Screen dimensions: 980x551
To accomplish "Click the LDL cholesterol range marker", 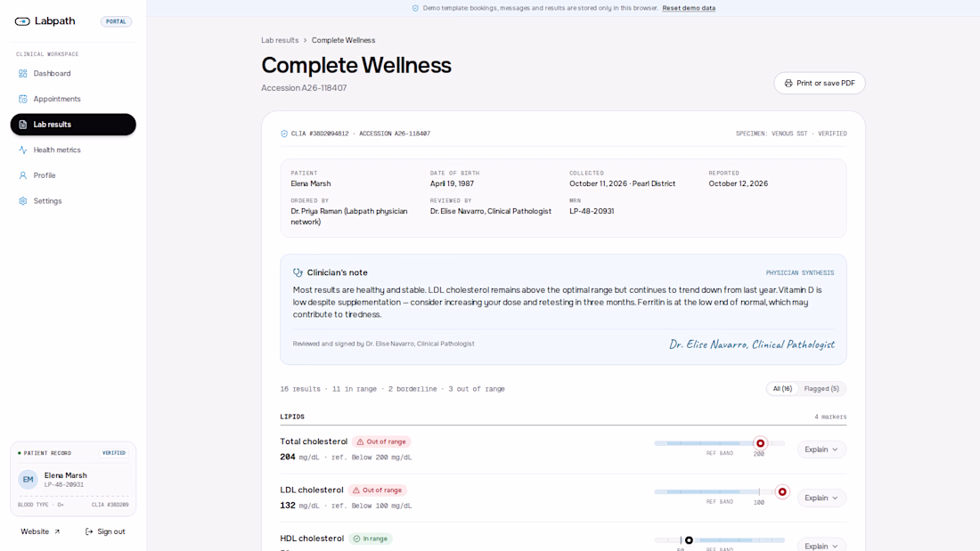I will [x=782, y=492].
